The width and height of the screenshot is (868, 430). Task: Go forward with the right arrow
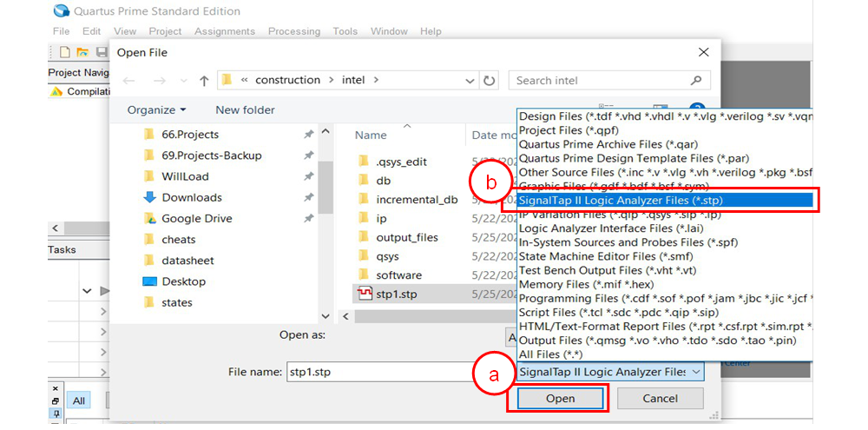(x=160, y=81)
